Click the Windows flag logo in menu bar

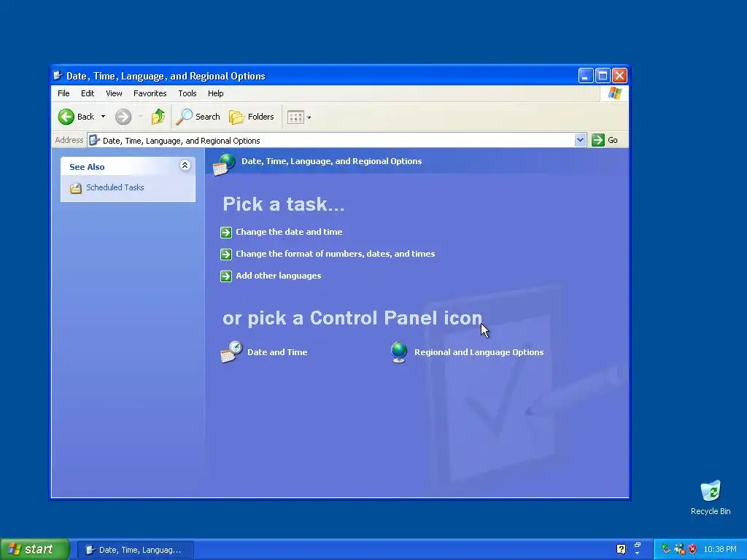[614, 93]
